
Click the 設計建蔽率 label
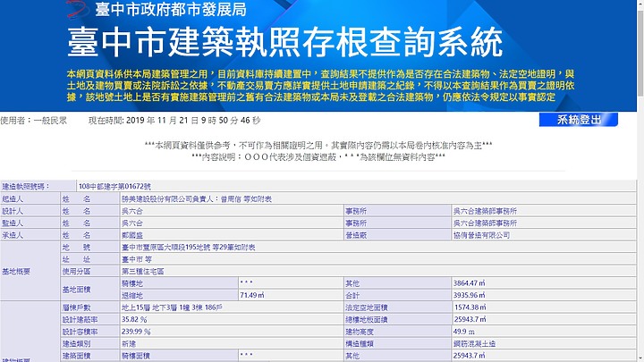[80, 319]
